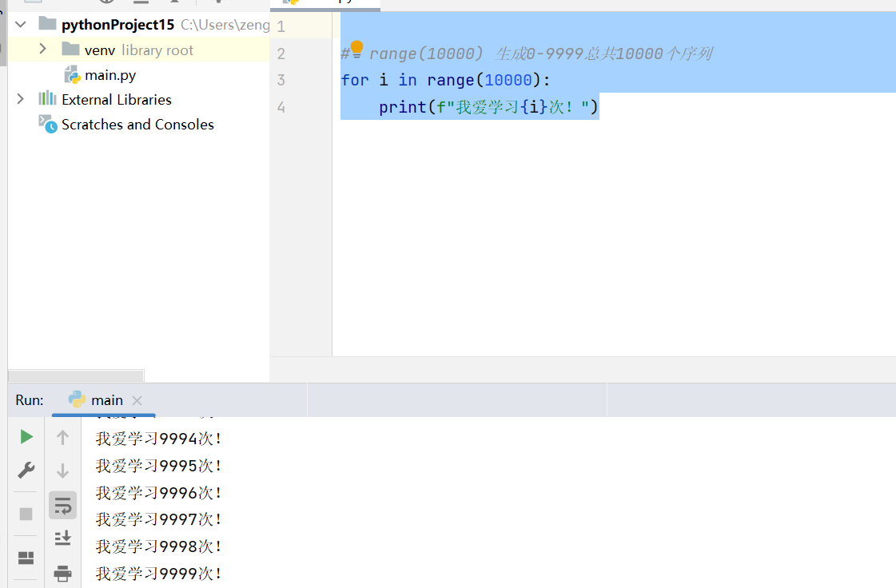Expand External Libraries node
Image resolution: width=896 pixels, height=588 pixels.
tap(21, 99)
